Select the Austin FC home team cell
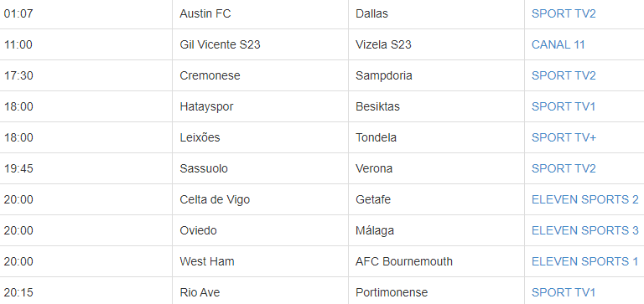Screen dimensions: 644x304 pos(260,13)
